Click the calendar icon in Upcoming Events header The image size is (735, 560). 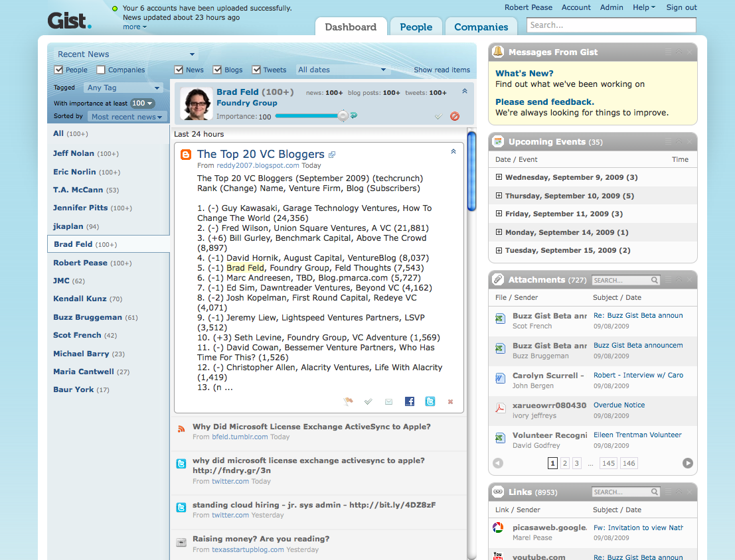[x=498, y=141]
